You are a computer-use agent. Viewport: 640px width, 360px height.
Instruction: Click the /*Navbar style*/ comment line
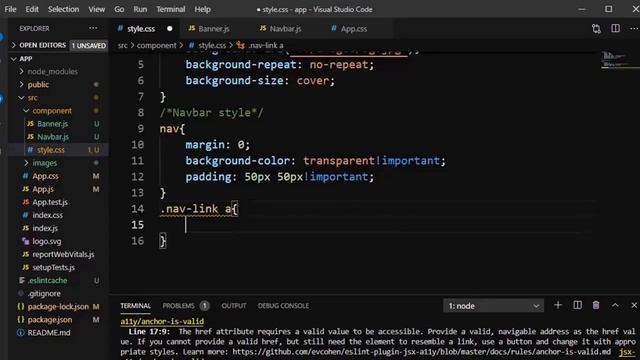(x=211, y=113)
